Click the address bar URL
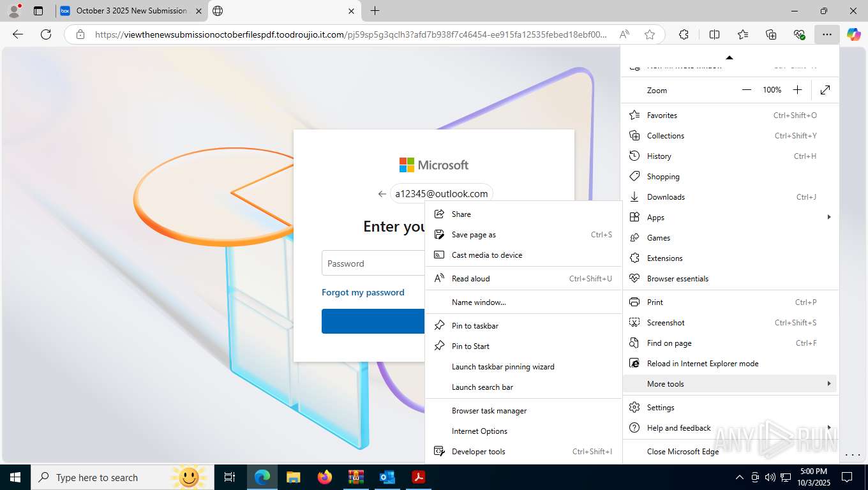 click(351, 34)
